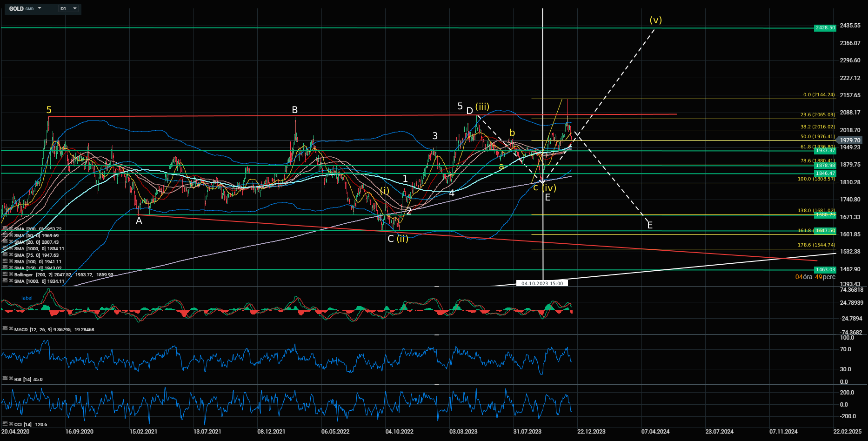Viewport: 868px width, 441px height.
Task: Click the 1680.79 green price tag
Action: tap(825, 215)
